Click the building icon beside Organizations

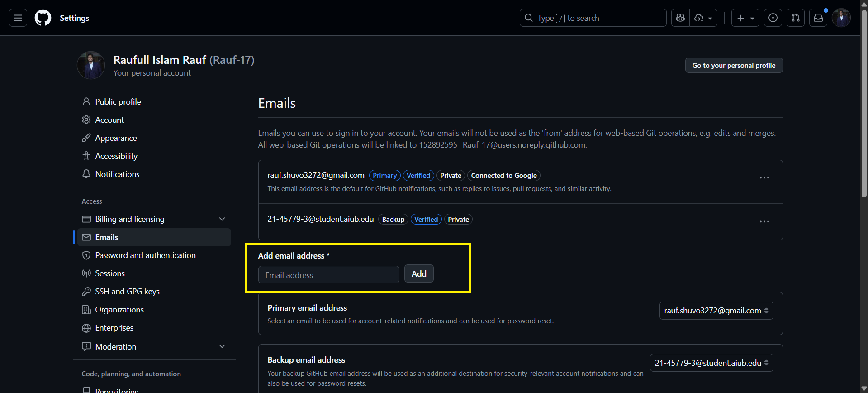(86, 310)
